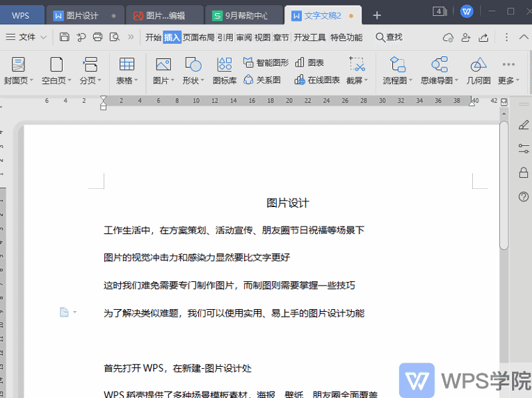Click the export-to-PDF icon beside Save
The height and width of the screenshot is (398, 532).
(x=81, y=37)
